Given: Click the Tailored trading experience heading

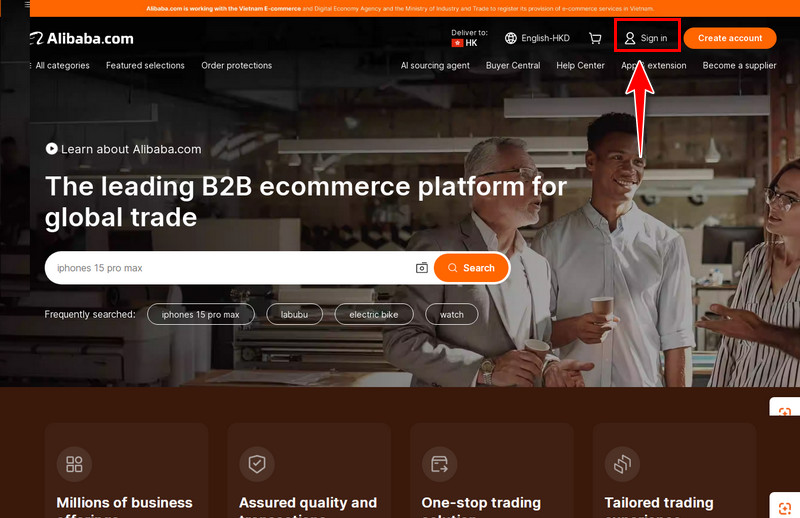Looking at the screenshot, I should click(x=659, y=506).
